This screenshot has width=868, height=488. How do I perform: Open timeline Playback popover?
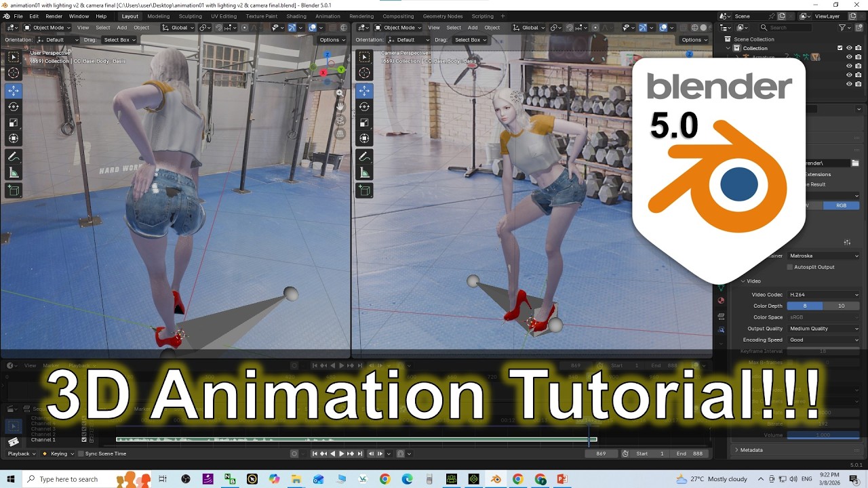click(22, 453)
